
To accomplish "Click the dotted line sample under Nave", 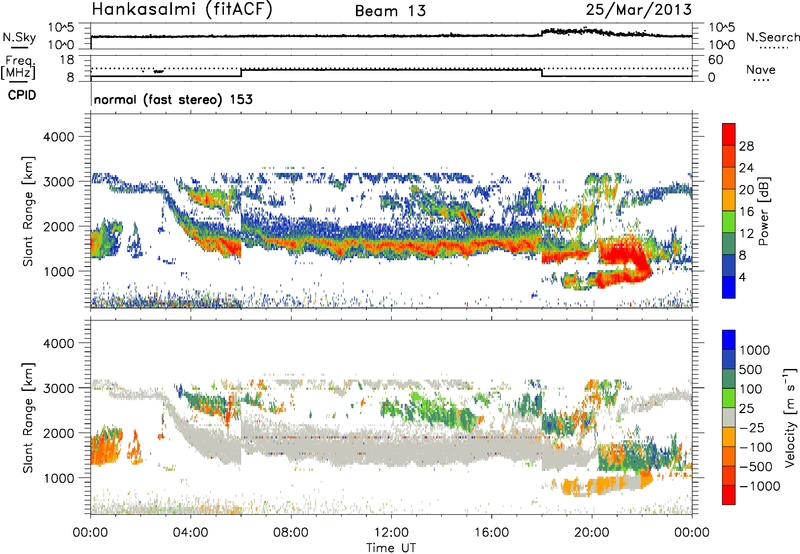I will pyautogui.click(x=761, y=81).
